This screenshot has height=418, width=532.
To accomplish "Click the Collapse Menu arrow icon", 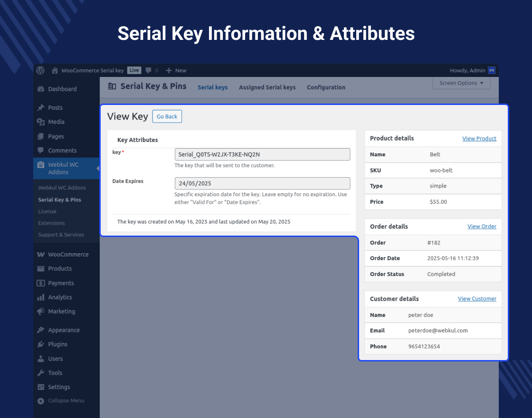I will click(41, 401).
